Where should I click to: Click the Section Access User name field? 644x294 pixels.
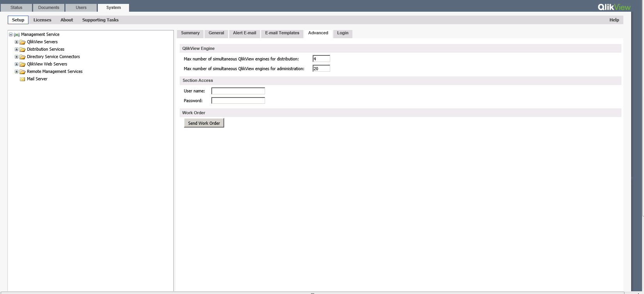(238, 91)
